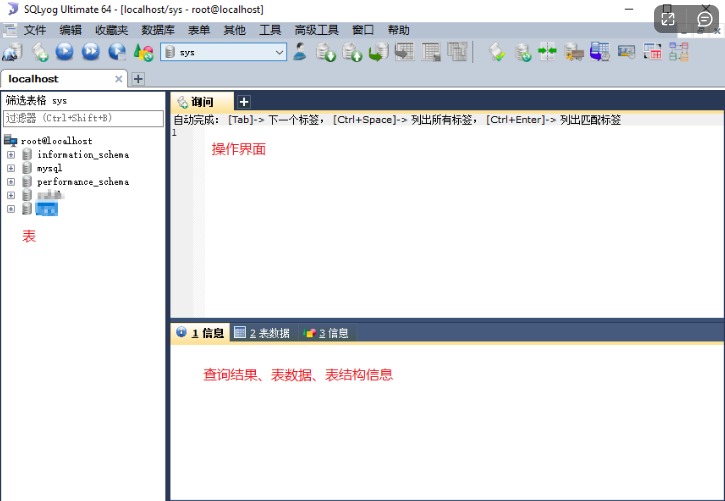725x501 pixels.
Task: Open a new query editor via the plus-scroll icon
Action: click(40, 52)
